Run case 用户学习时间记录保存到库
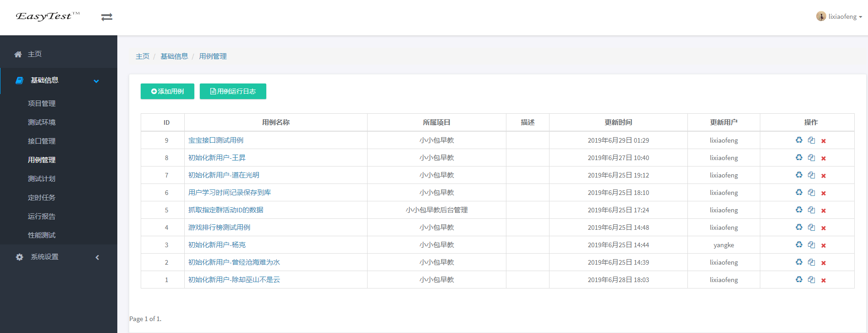 click(x=799, y=192)
